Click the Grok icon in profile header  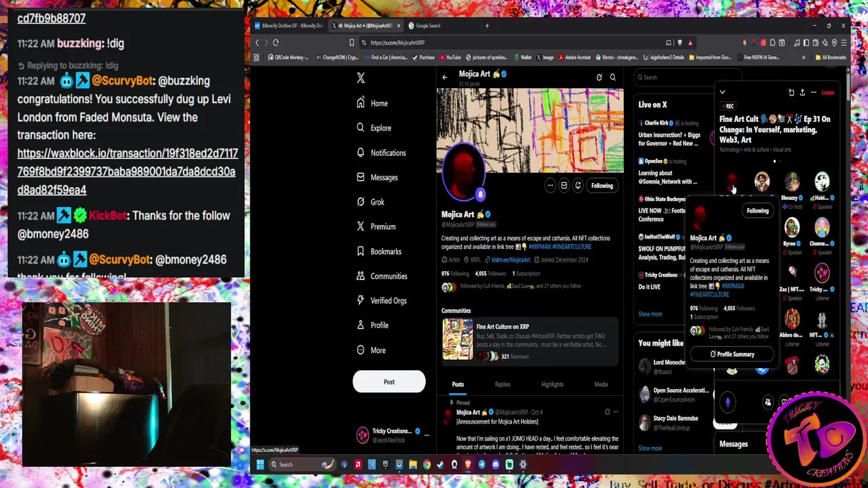(599, 77)
